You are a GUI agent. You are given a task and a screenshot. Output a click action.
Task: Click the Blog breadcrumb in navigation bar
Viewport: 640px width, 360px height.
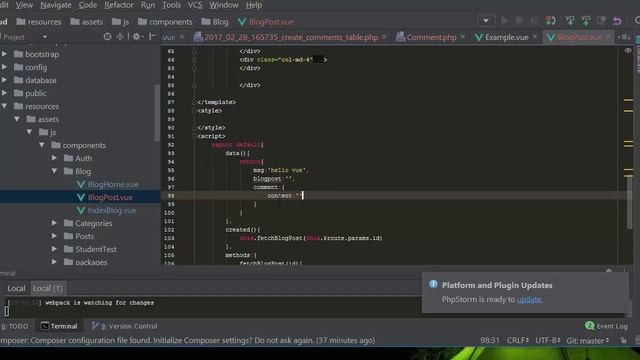[215, 22]
